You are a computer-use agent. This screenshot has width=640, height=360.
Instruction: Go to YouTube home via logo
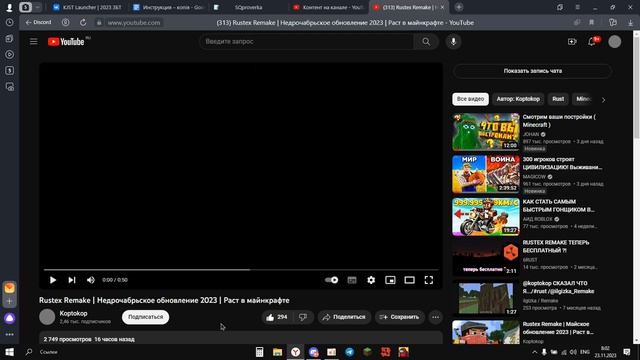(x=66, y=42)
